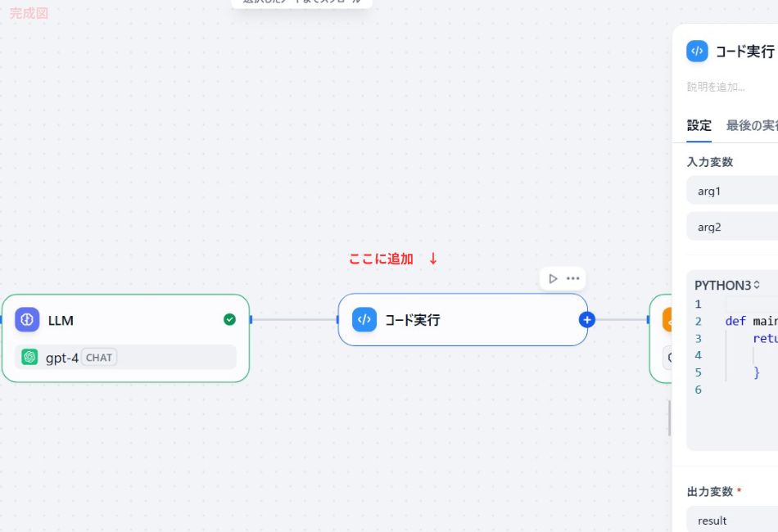
Task: Click the green checkmark on the LLM node
Action: point(230,319)
